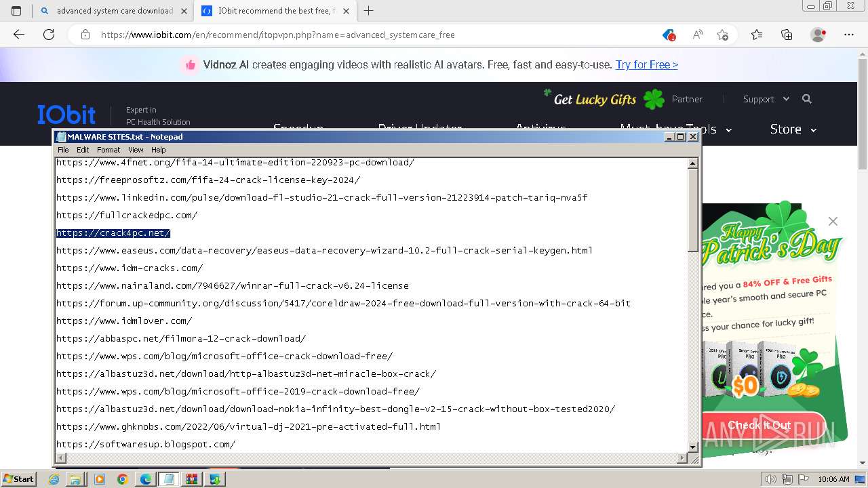The image size is (868, 488).
Task: Open the tab actions menu icon
Action: [x=16, y=11]
